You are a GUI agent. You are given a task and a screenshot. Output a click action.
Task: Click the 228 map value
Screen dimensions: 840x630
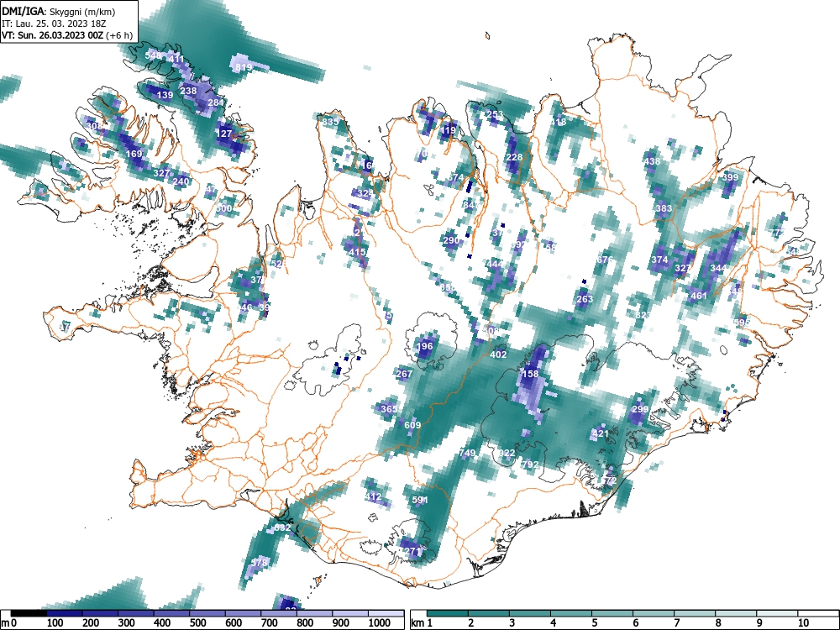coord(514,157)
